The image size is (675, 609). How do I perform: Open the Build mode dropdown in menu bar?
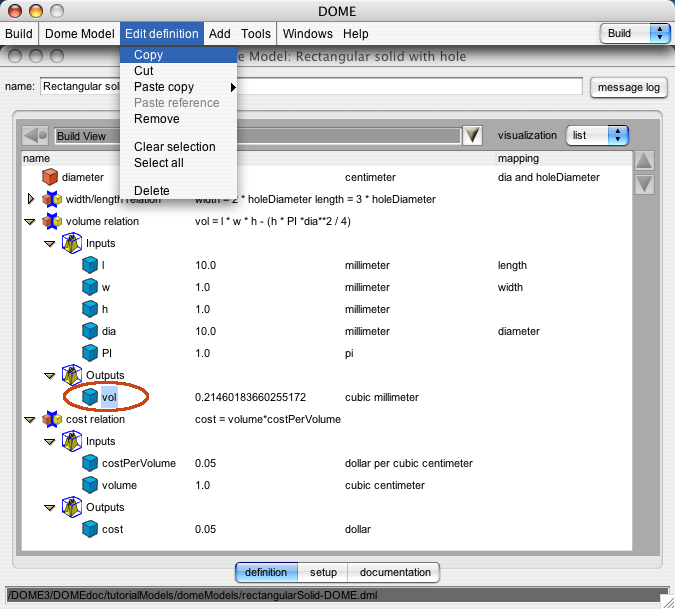(635, 34)
